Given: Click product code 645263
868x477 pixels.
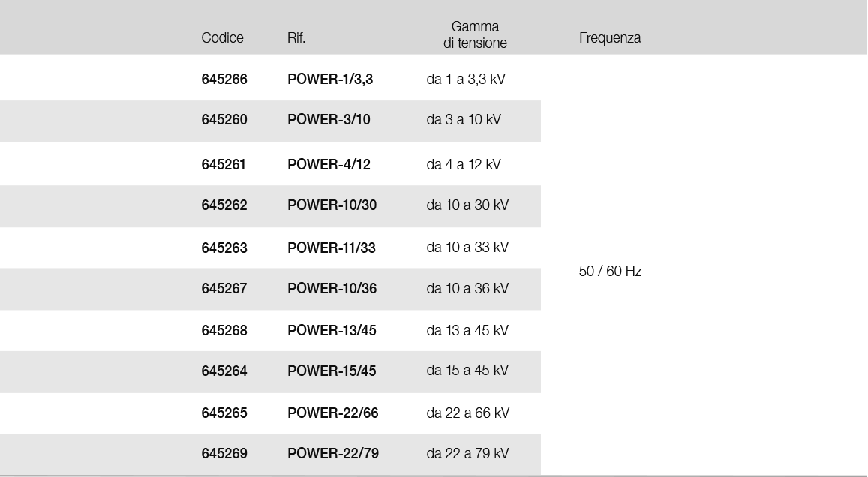Looking at the screenshot, I should (x=224, y=247).
